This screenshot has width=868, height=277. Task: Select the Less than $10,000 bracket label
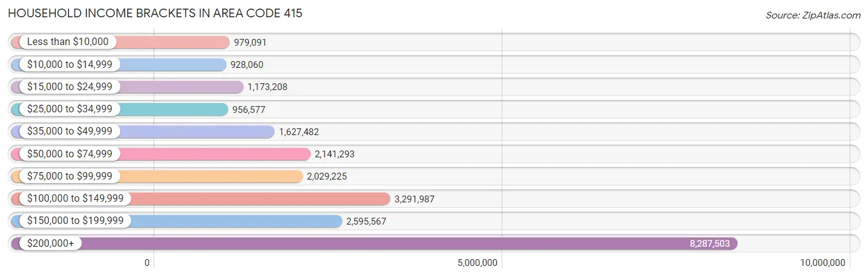68,42
